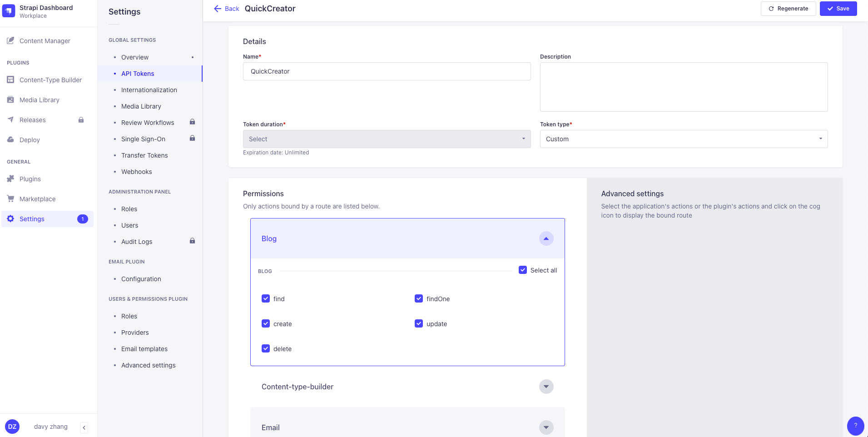This screenshot has height=437, width=868.
Task: Open Email templates settings
Action: [144, 349]
